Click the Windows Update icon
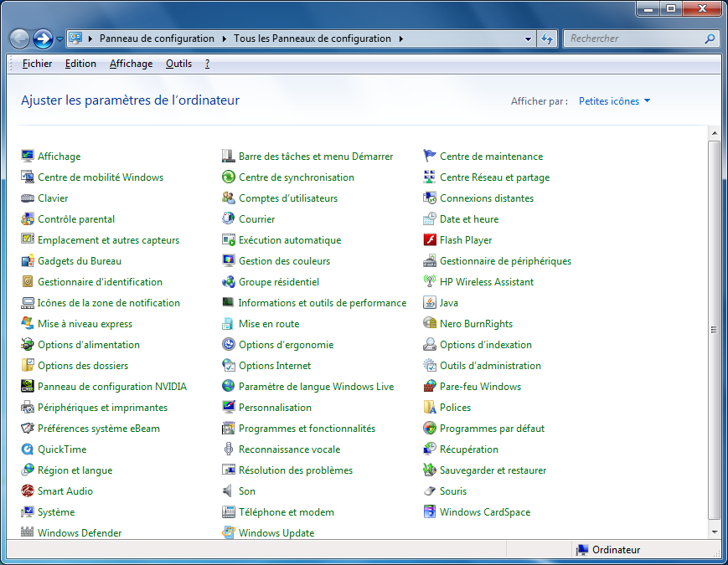 click(x=229, y=532)
